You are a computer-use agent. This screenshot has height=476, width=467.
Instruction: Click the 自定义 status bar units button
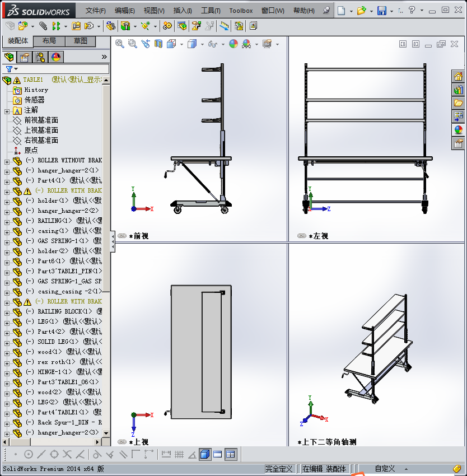(x=385, y=469)
